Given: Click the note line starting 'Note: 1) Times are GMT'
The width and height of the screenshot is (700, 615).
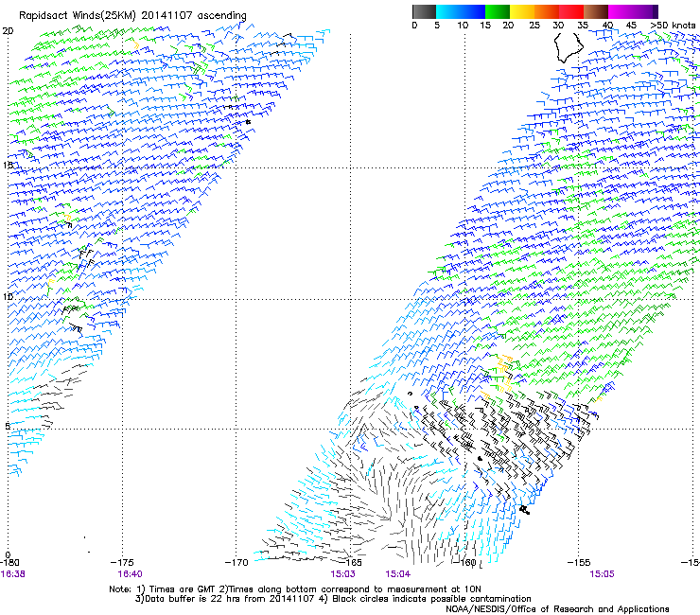Looking at the screenshot, I should [x=294, y=589].
